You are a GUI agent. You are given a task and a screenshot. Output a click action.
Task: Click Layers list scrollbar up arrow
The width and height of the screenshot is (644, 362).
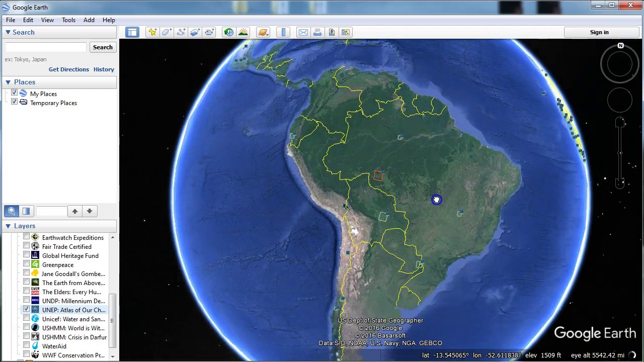pyautogui.click(x=113, y=237)
